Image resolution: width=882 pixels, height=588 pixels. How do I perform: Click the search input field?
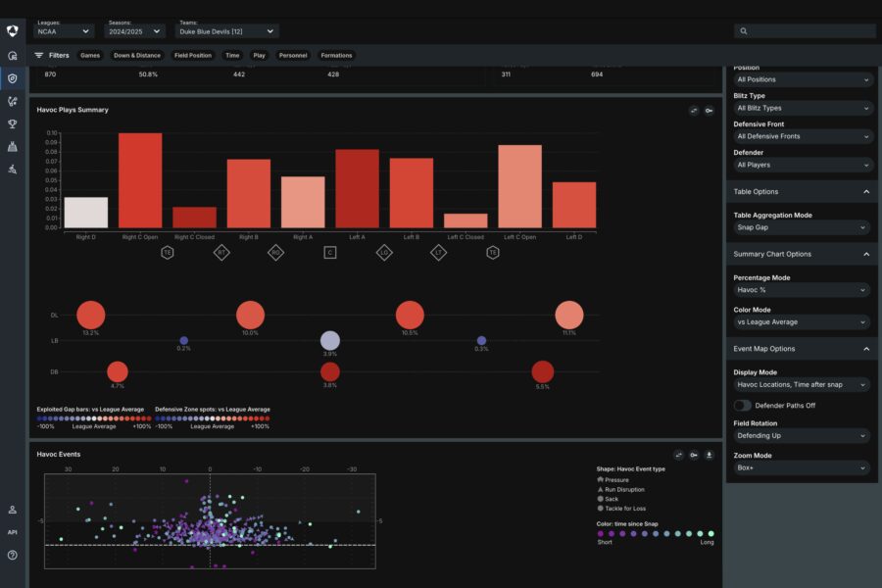808,31
